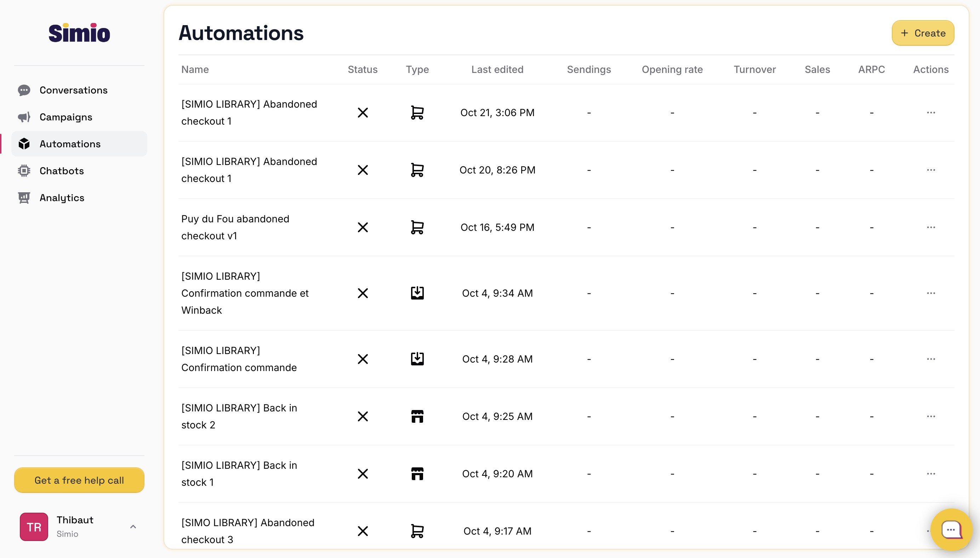Go to the Campaigns section
Image resolution: width=980 pixels, height=558 pixels.
coord(65,117)
